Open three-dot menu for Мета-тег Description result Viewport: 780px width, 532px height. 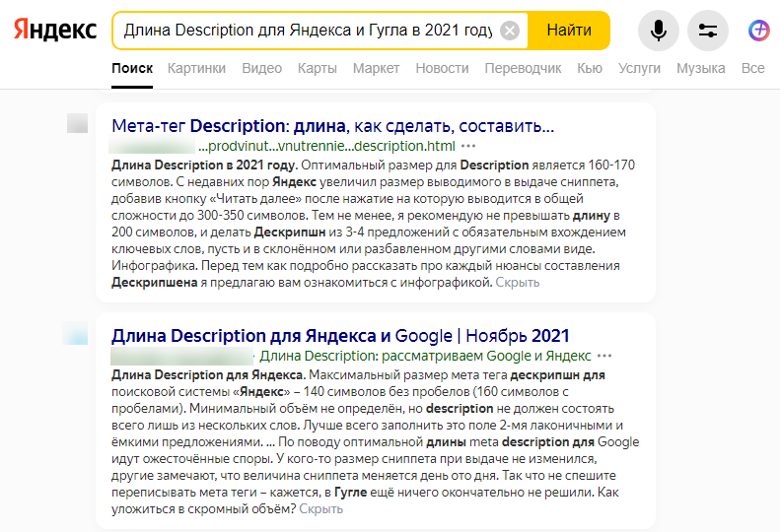coord(468,146)
